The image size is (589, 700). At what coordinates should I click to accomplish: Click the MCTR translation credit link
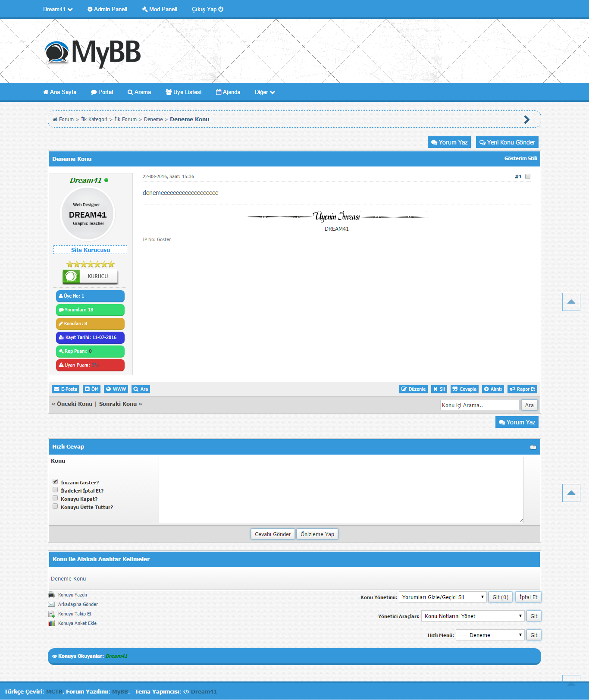click(x=54, y=691)
